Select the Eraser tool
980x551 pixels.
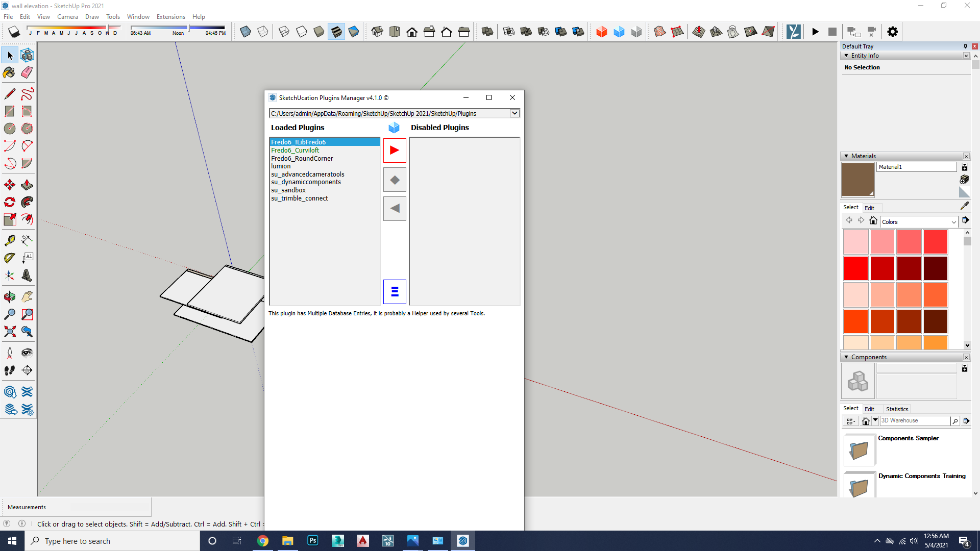27,72
